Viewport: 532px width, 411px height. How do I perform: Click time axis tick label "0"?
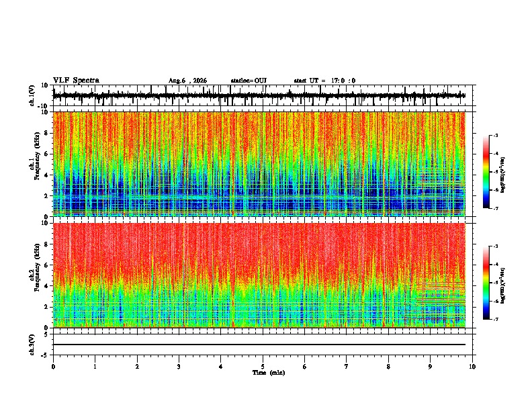tap(53, 367)
